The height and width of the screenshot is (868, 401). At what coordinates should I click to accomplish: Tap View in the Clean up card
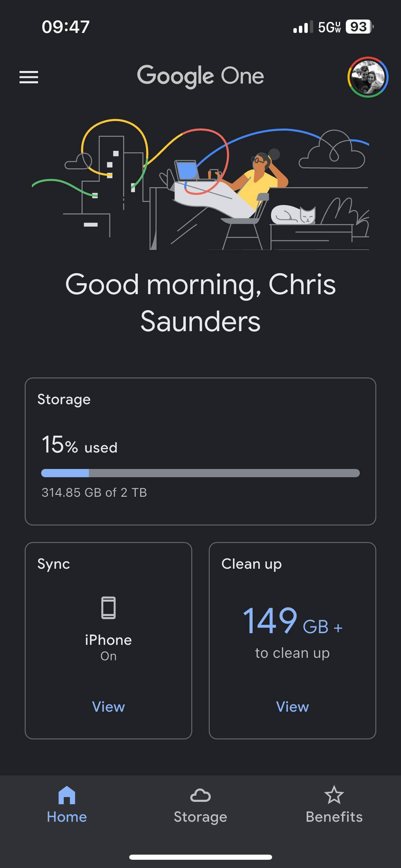tap(292, 707)
